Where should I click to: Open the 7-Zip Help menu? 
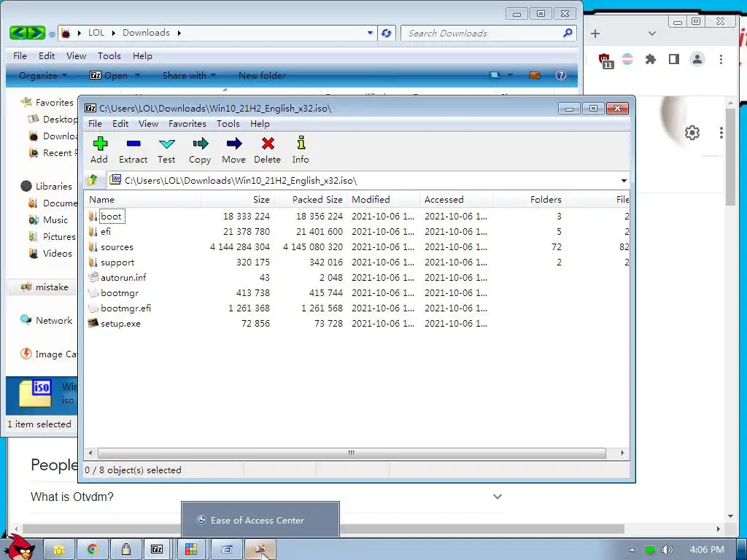260,124
